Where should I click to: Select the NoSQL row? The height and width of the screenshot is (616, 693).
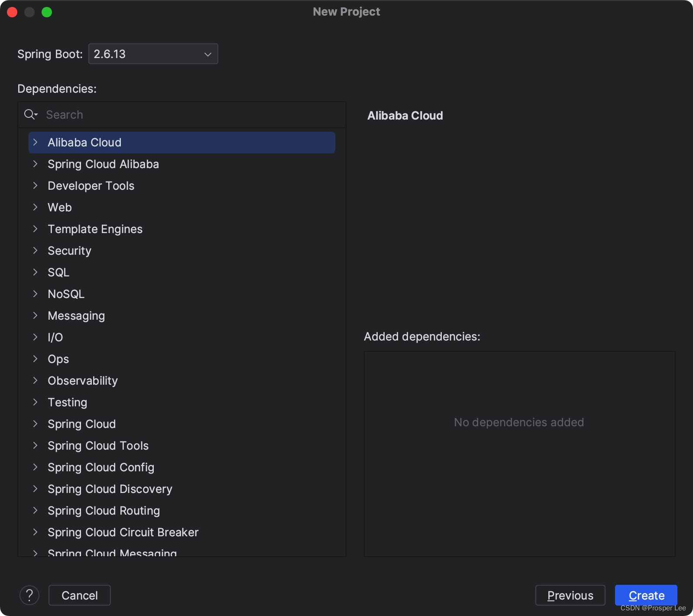182,294
